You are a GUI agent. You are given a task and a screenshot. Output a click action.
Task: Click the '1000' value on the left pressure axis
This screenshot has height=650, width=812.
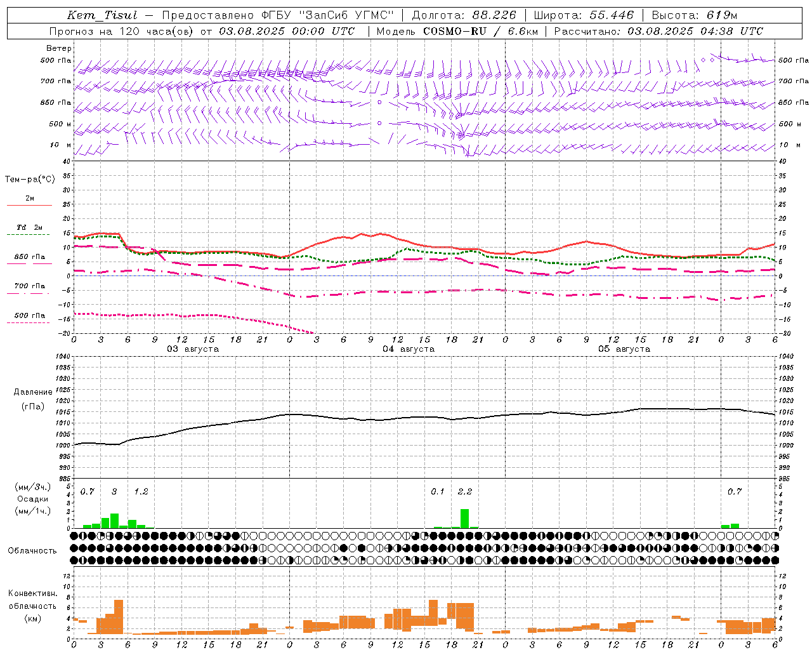[x=62, y=446]
